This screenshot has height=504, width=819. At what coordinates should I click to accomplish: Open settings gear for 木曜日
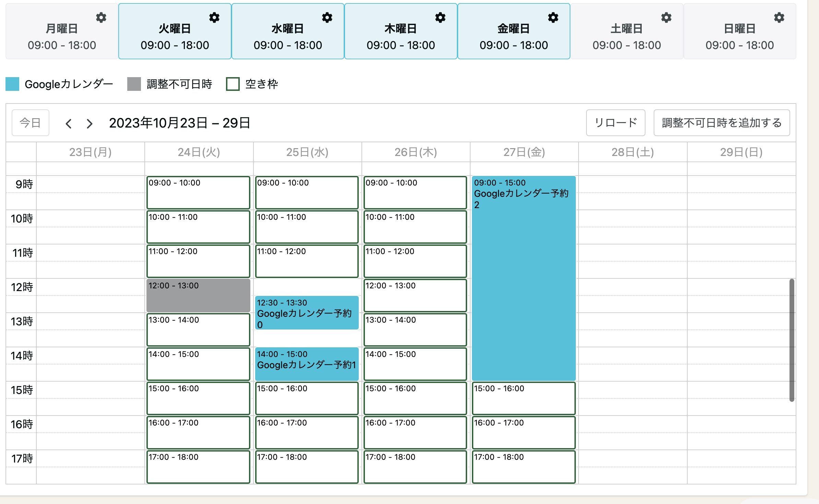click(440, 17)
